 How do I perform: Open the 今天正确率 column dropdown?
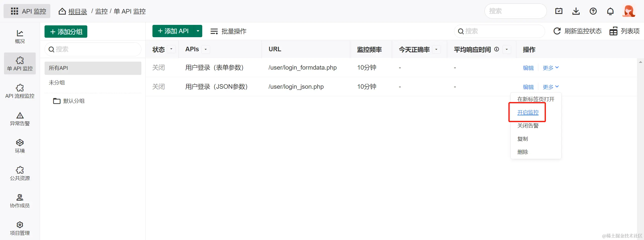436,49
